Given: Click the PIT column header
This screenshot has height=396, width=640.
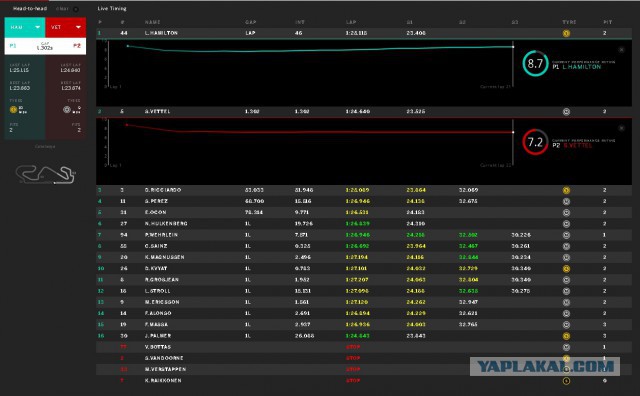Looking at the screenshot, I should pos(607,22).
